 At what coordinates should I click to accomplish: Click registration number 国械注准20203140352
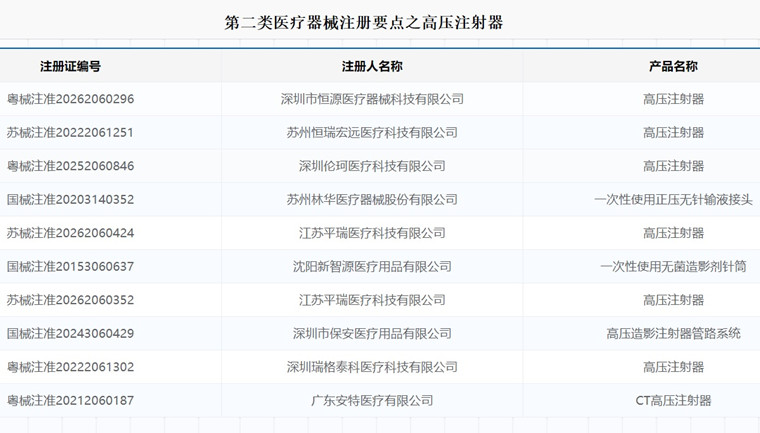[x=70, y=199]
